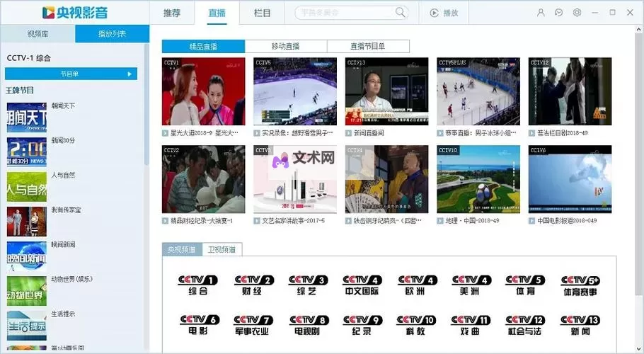Viewport: 644px width, 354px height.
Task: Open CCTV-6 电影 channel logo
Action: click(x=200, y=325)
